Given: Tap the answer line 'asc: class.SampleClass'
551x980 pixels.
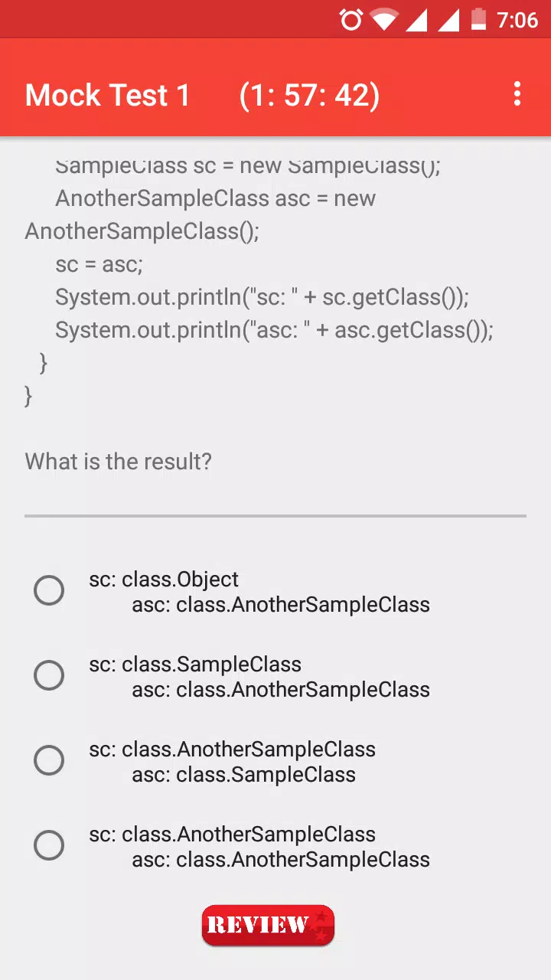Looking at the screenshot, I should click(x=243, y=775).
